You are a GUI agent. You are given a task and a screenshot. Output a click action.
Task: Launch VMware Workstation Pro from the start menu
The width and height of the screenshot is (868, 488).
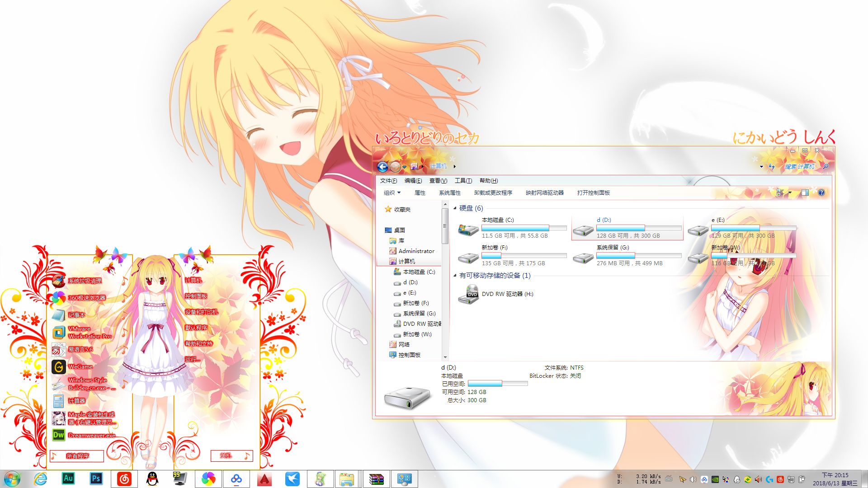[x=82, y=333]
